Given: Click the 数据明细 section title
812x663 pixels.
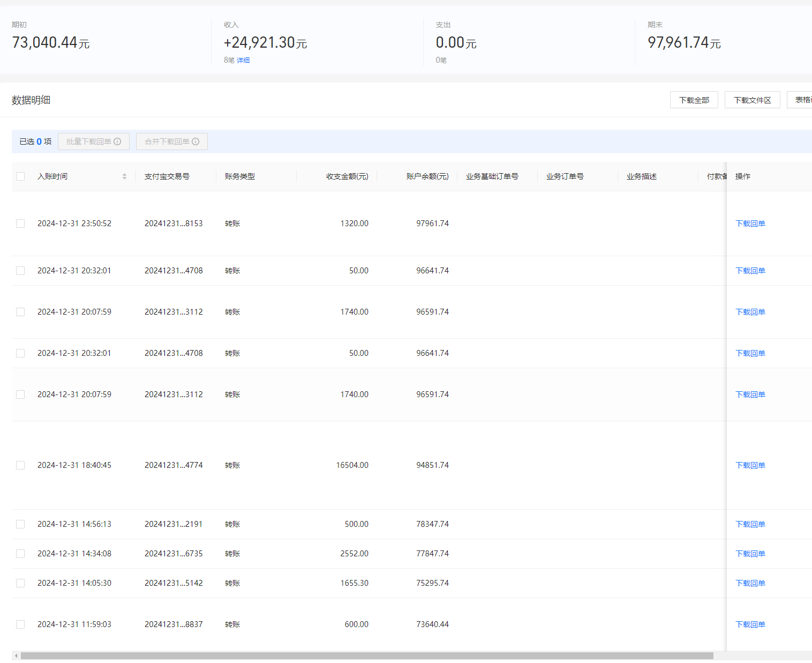Looking at the screenshot, I should (x=31, y=100).
